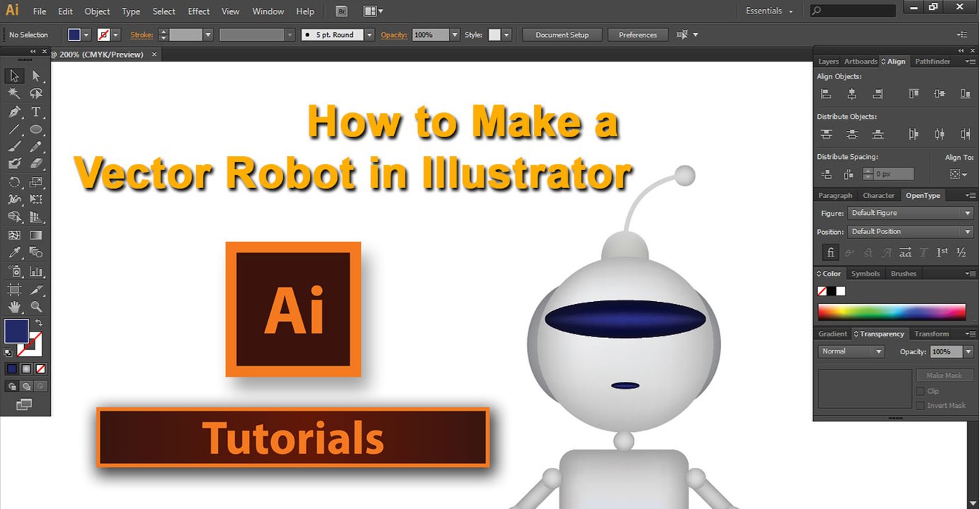Image resolution: width=980 pixels, height=509 pixels.
Task: Open Opacity dropdown arrow in Transparency panel
Action: (967, 351)
